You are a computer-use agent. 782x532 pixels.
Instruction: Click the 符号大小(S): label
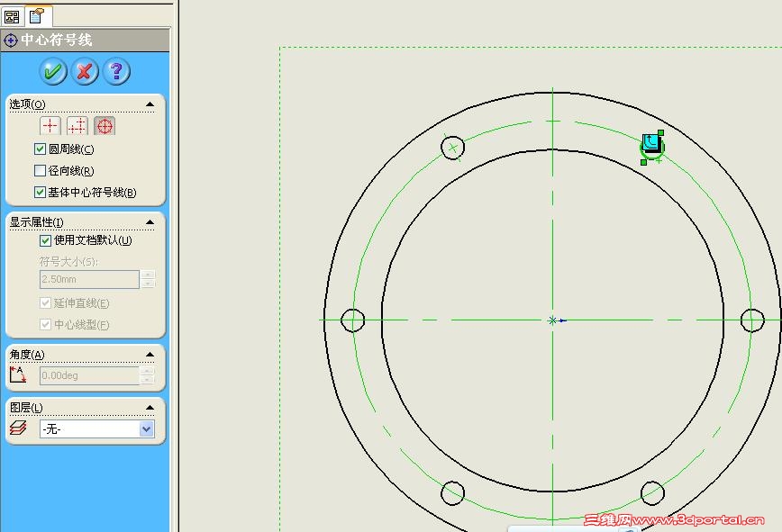(x=68, y=262)
